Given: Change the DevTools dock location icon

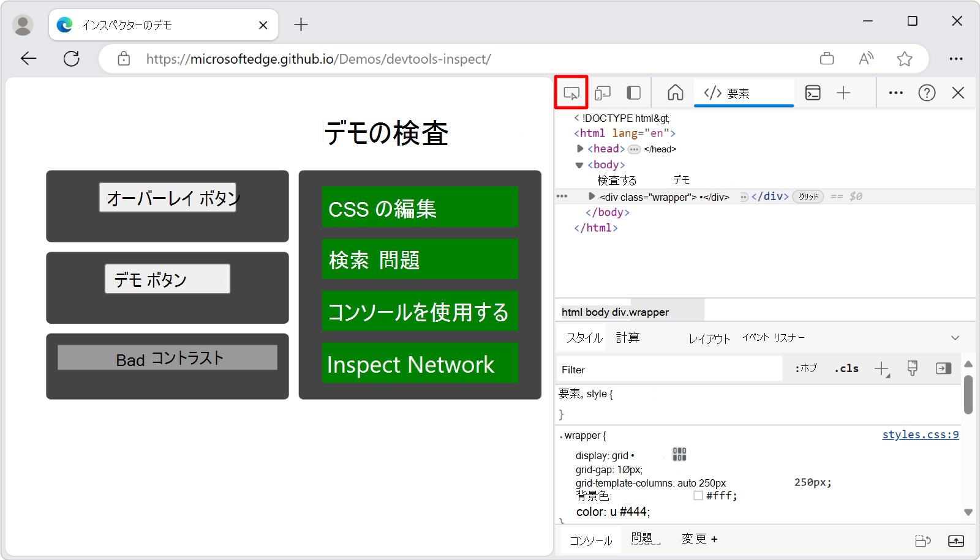Looking at the screenshot, I should tap(633, 92).
